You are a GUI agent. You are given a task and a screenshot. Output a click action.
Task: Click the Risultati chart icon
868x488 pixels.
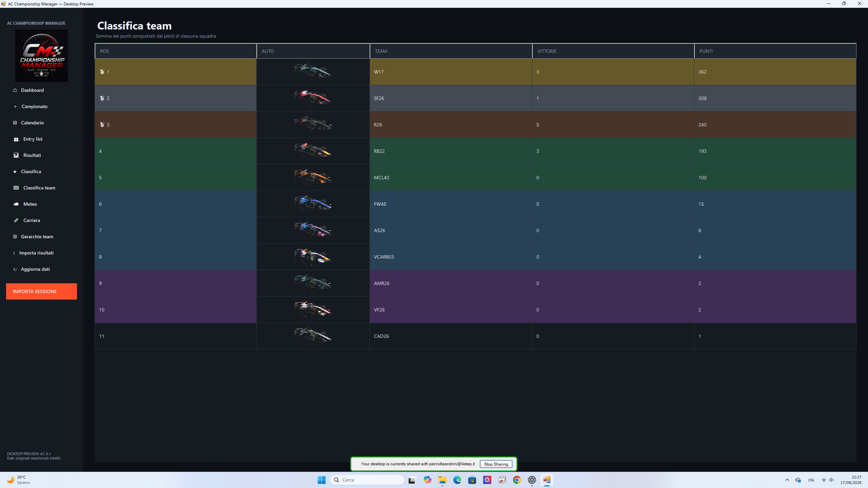pyautogui.click(x=16, y=155)
